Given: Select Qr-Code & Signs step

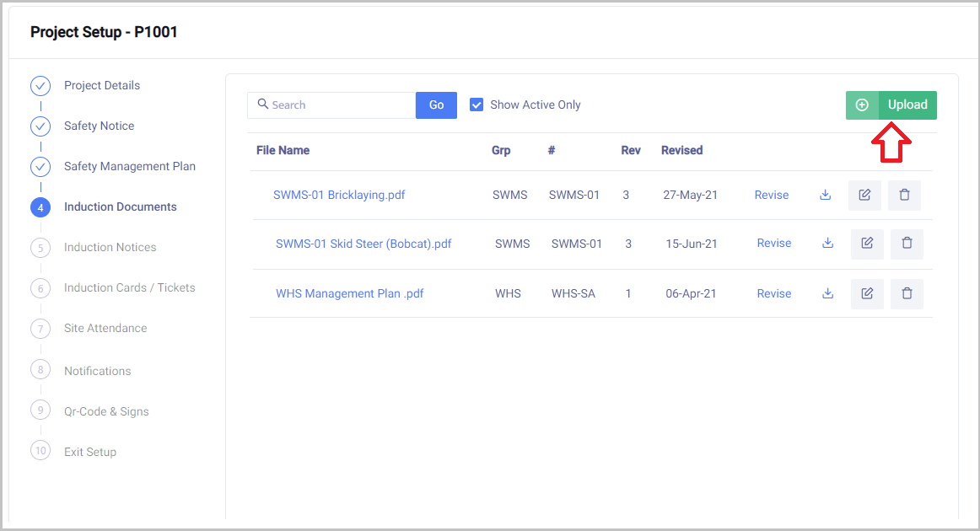Looking at the screenshot, I should pos(106,411).
